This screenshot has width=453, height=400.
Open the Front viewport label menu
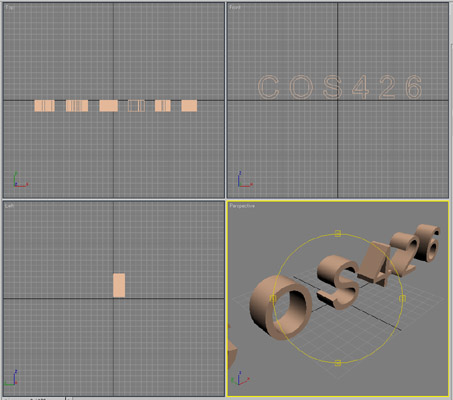235,7
